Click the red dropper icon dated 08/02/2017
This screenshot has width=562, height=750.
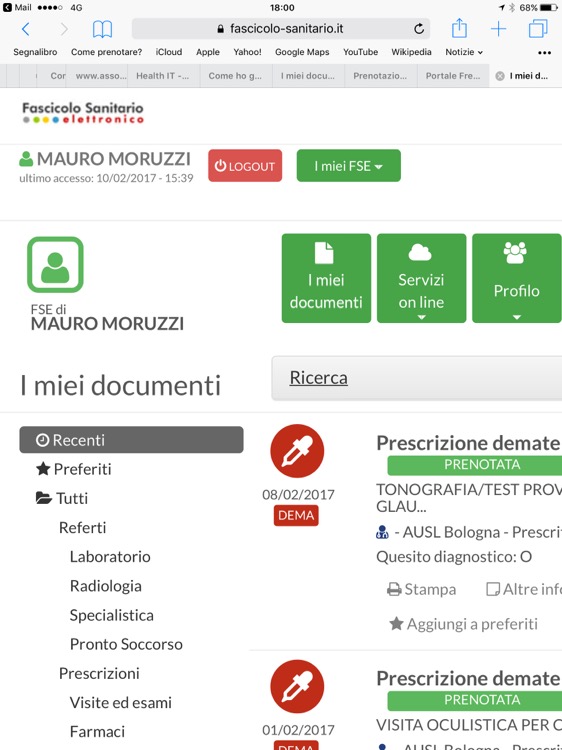297,451
